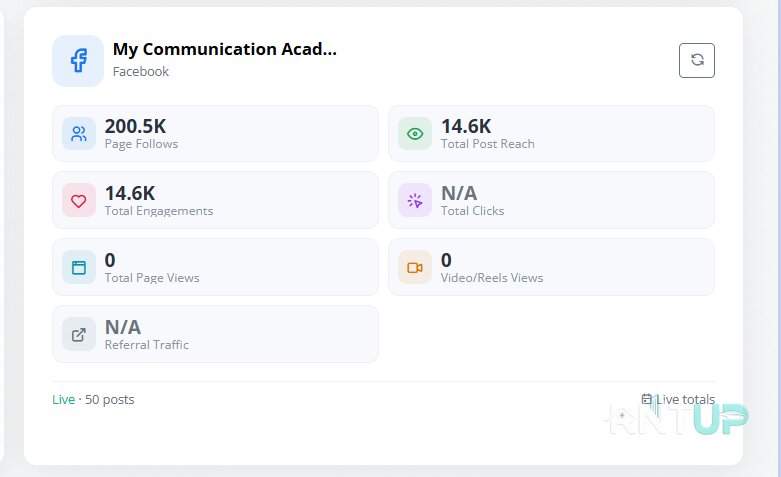Viewport: 781px width, 477px height.
Task: Click the Referral Traffic external link icon
Action: point(79,335)
